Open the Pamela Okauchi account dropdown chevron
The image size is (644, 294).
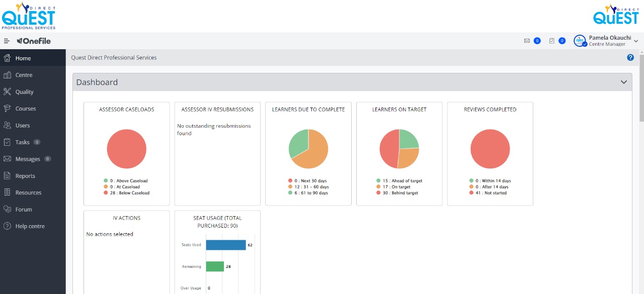[636, 41]
